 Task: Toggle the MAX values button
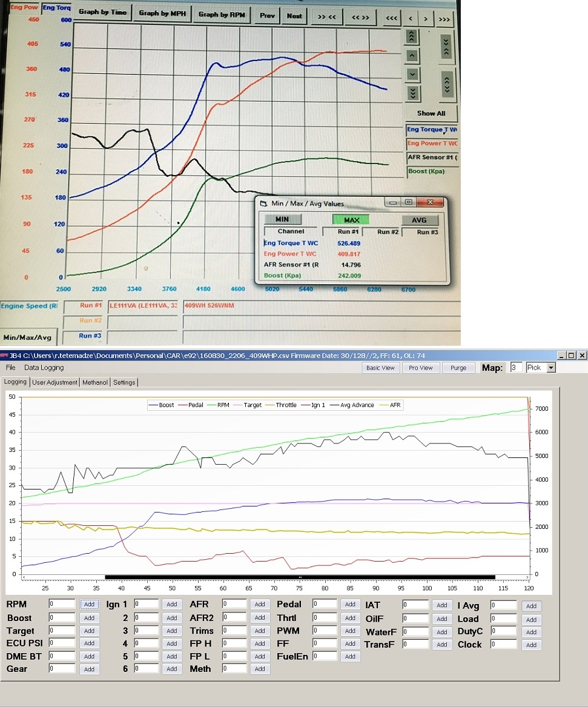pyautogui.click(x=351, y=219)
